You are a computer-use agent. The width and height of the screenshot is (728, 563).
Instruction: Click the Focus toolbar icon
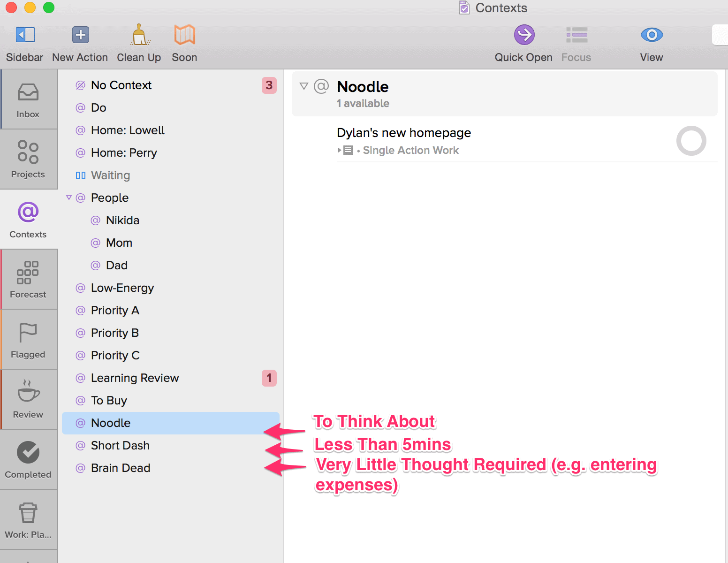(576, 35)
